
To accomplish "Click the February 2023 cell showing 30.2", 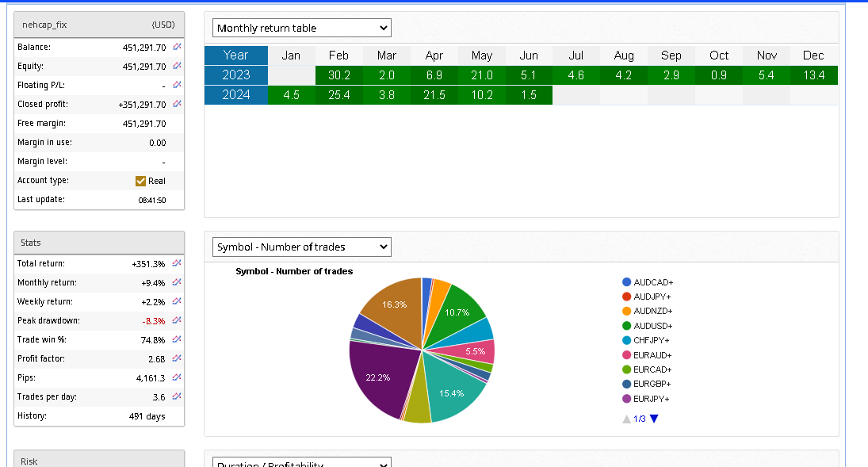I will pyautogui.click(x=338, y=75).
